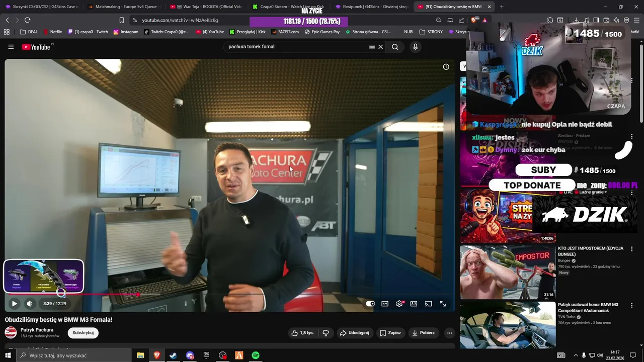Switch to Skrzynki CS:GO/CS2 G4Skins tab
The width and height of the screenshot is (644, 362).
click(41, 7)
